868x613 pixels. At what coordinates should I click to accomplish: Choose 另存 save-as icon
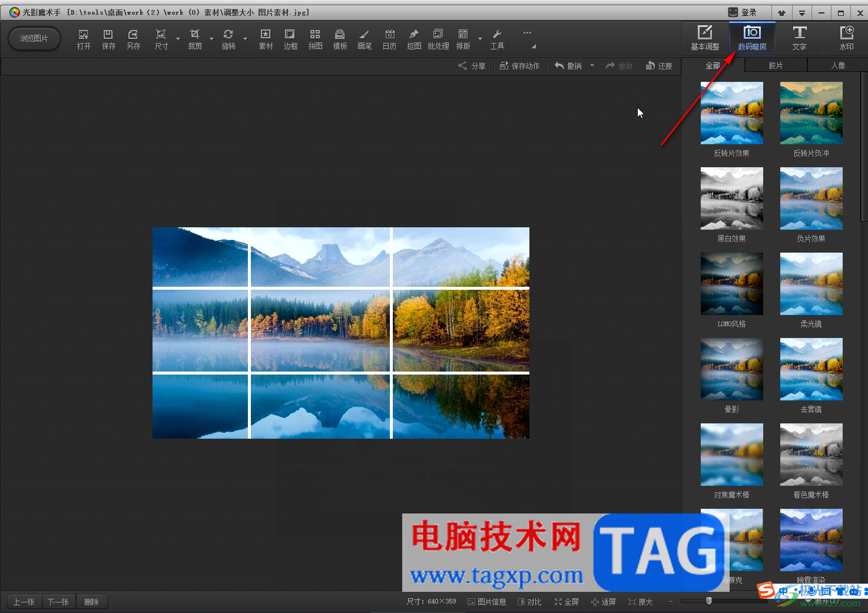point(133,39)
